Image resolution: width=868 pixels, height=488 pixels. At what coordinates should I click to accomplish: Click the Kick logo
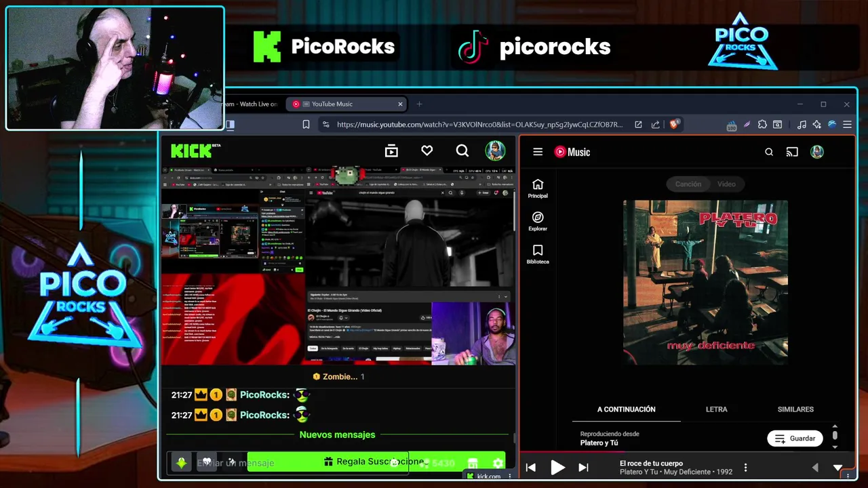point(196,150)
